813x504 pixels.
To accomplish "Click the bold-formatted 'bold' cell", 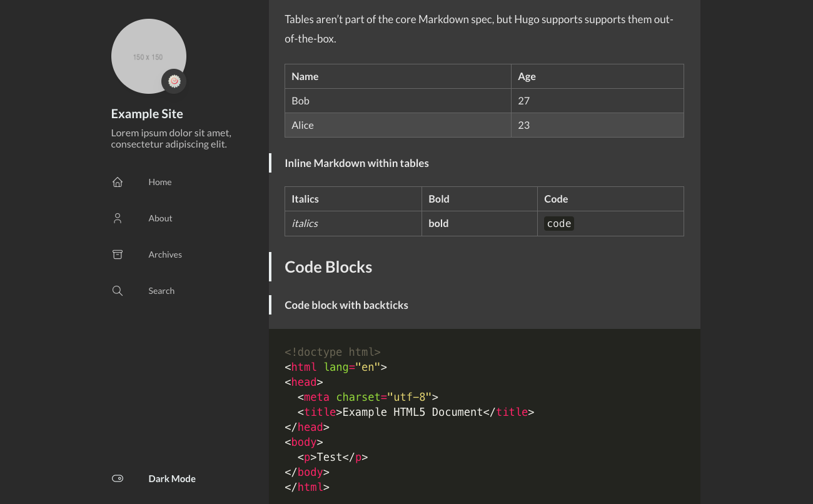I will pos(480,223).
